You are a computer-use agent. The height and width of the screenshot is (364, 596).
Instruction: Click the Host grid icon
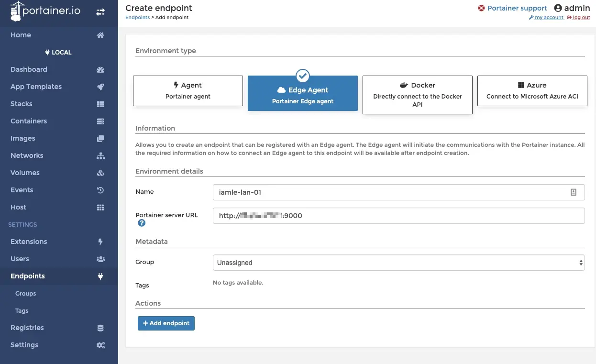coord(100,207)
